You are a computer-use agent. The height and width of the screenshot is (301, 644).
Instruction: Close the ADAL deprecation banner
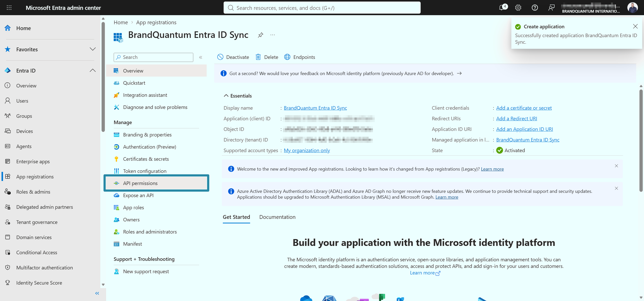[x=616, y=188]
